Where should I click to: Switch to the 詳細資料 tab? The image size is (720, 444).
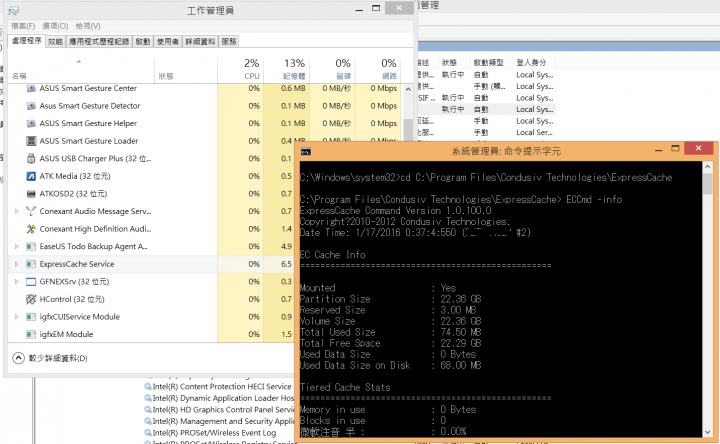[200, 41]
